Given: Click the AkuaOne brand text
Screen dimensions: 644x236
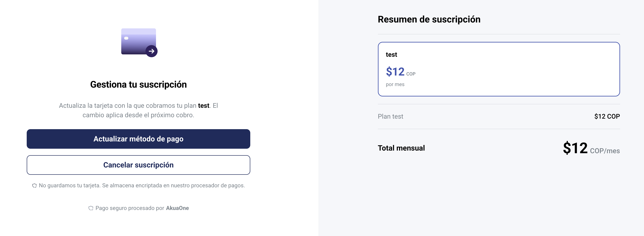Looking at the screenshot, I should click(177, 208).
